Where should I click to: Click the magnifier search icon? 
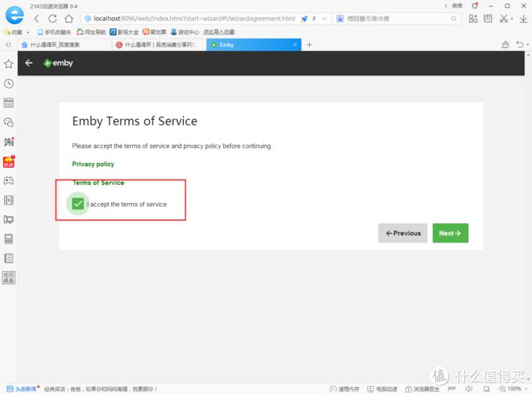pos(454,19)
